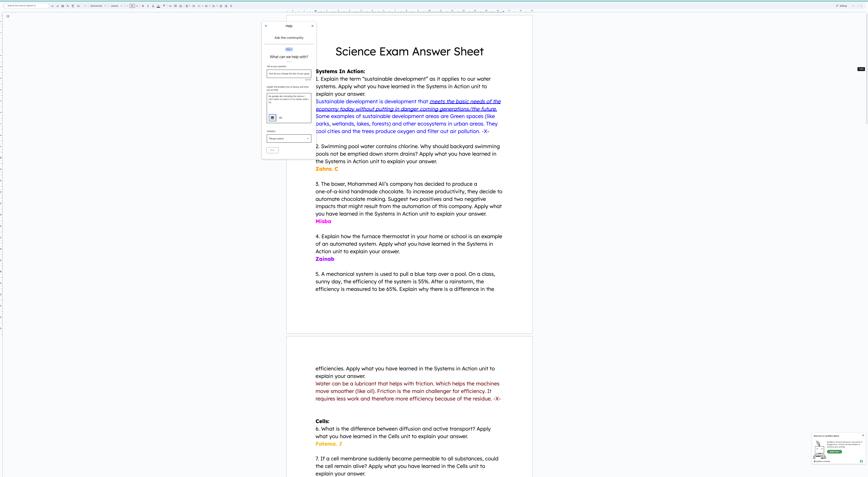Select the paint format tool

73,6
